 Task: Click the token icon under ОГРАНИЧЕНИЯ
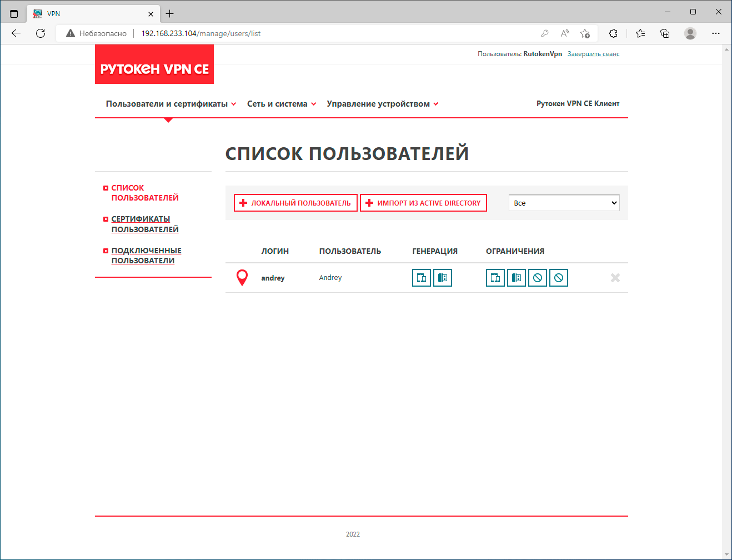click(x=517, y=278)
